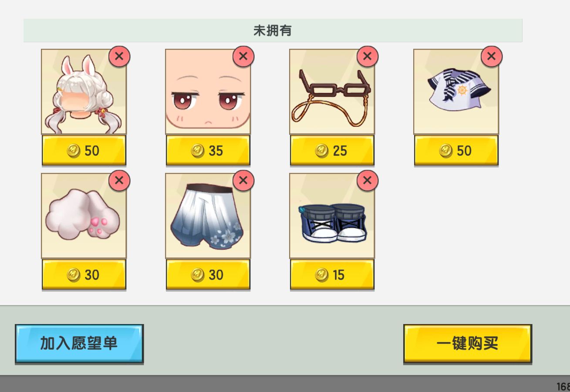Remove the navy sneakers item
This screenshot has height=392, width=570.
coord(368,180)
